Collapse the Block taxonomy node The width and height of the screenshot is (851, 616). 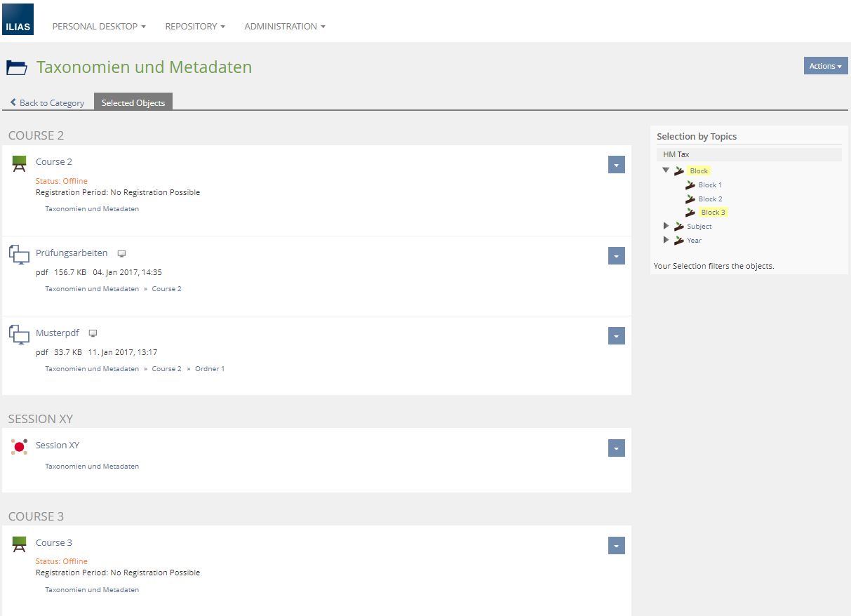pos(666,170)
